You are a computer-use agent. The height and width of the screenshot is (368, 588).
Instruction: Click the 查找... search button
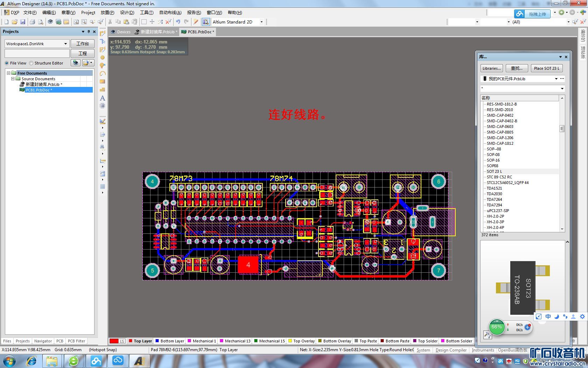click(517, 68)
